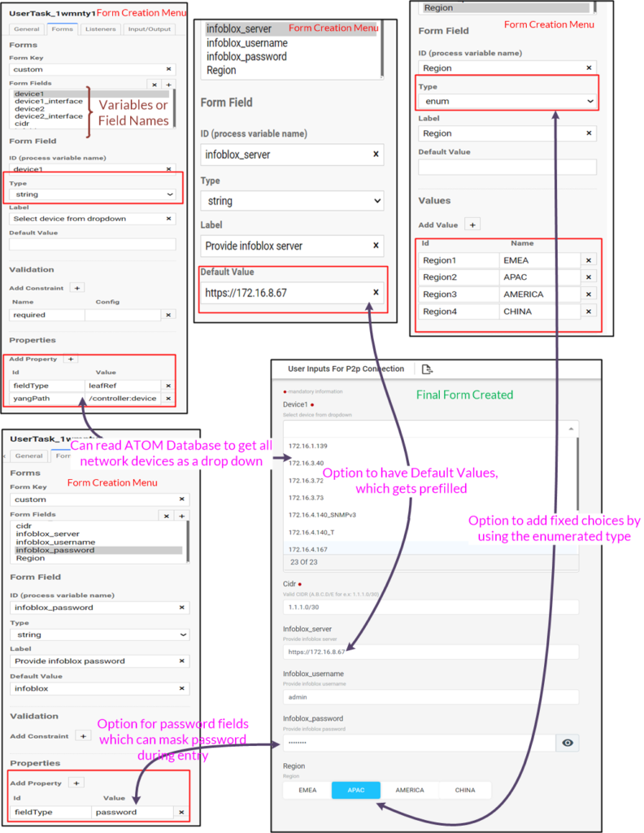Add a form field in bottom-left panel
This screenshot has height=833, width=644.
(x=181, y=516)
